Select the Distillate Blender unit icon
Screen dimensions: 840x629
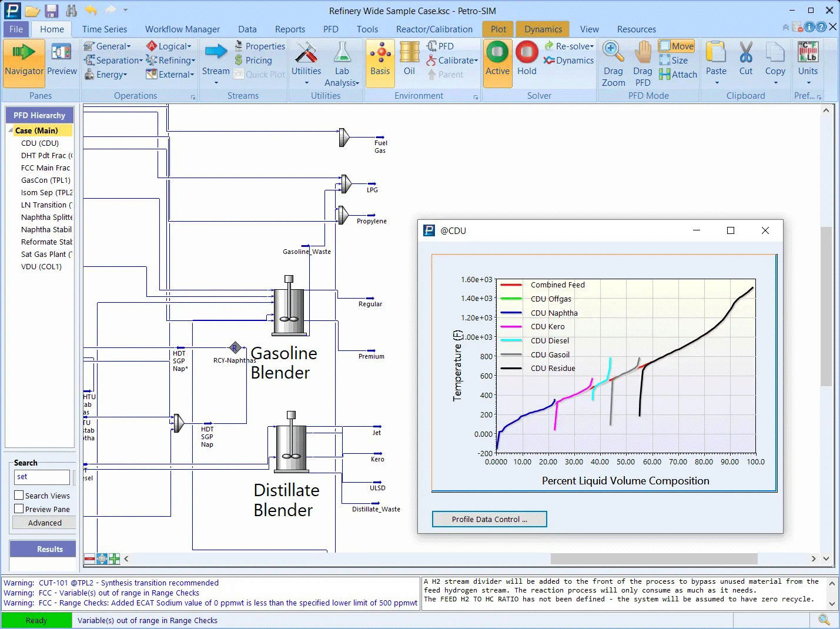tap(291, 441)
